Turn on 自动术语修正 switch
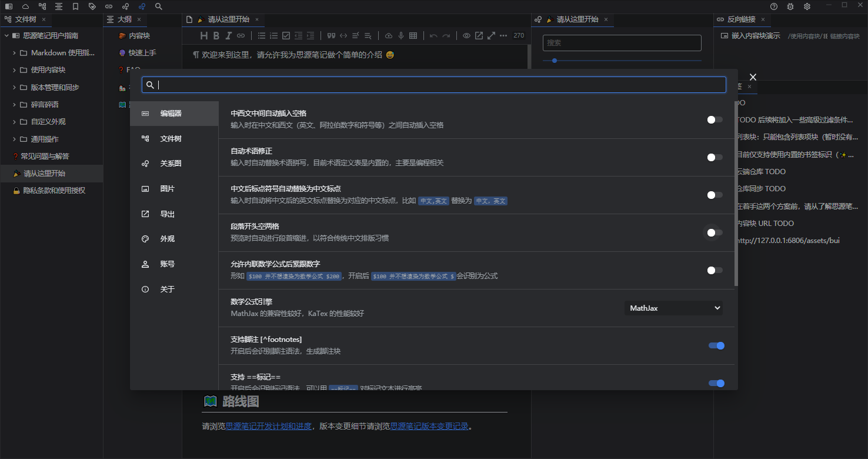The width and height of the screenshot is (868, 459). click(715, 157)
